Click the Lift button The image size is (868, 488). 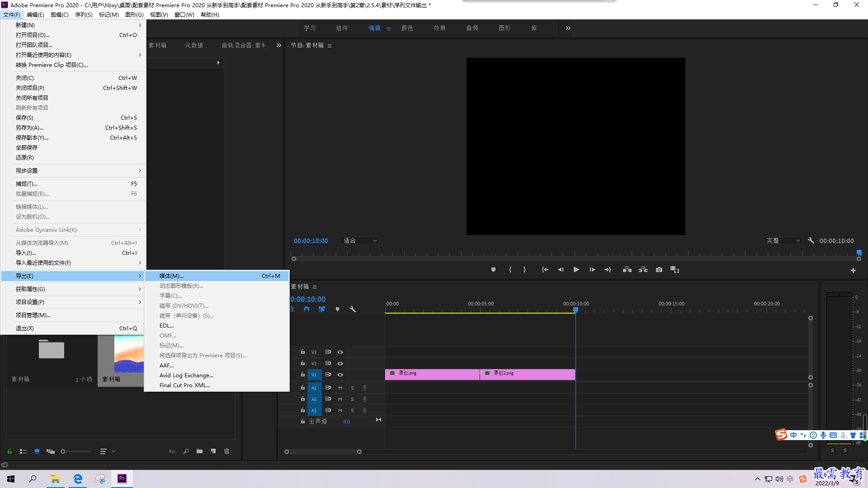click(627, 270)
